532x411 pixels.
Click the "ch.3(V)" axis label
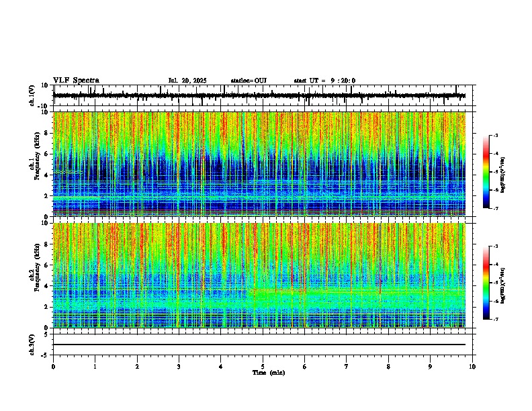32,345
